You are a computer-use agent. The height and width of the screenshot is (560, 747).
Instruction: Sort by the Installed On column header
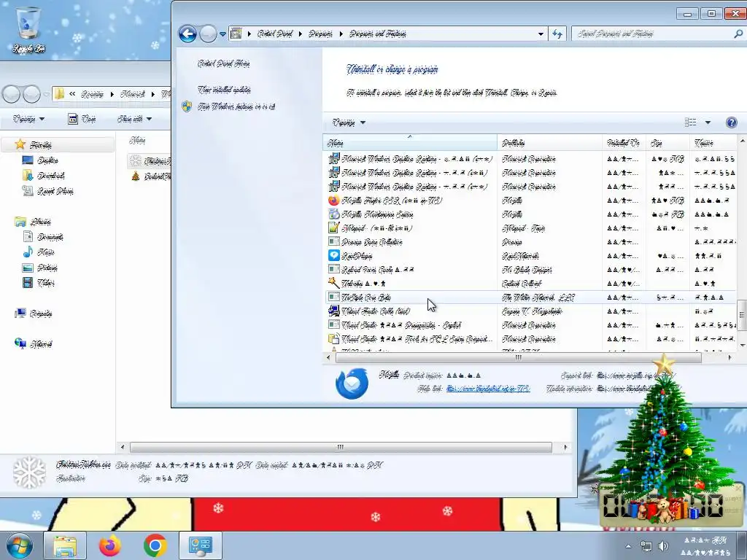point(624,143)
